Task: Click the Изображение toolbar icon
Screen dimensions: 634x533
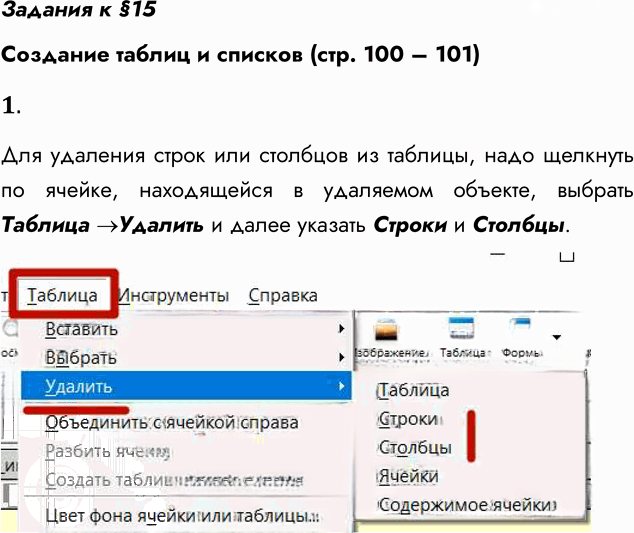Action: [x=387, y=330]
